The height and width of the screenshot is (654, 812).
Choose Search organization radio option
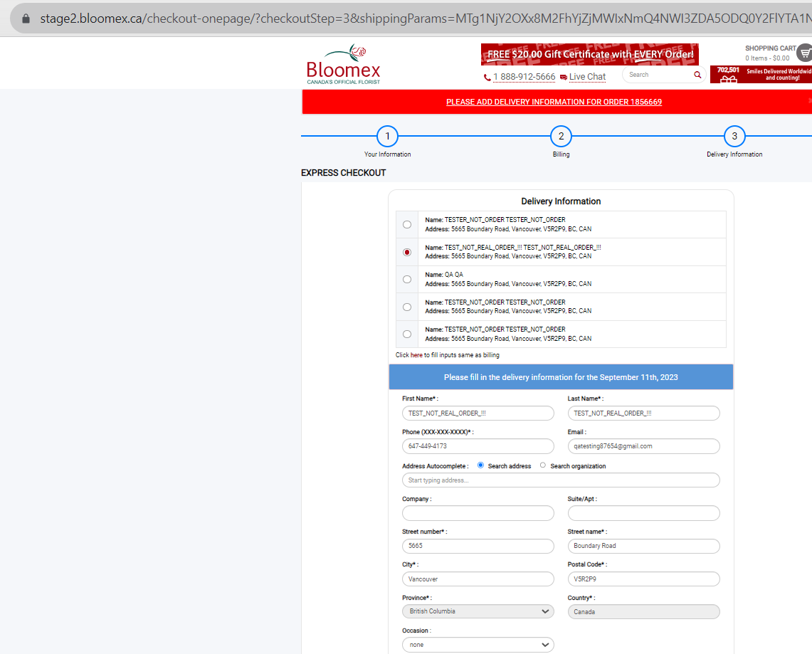(x=543, y=465)
